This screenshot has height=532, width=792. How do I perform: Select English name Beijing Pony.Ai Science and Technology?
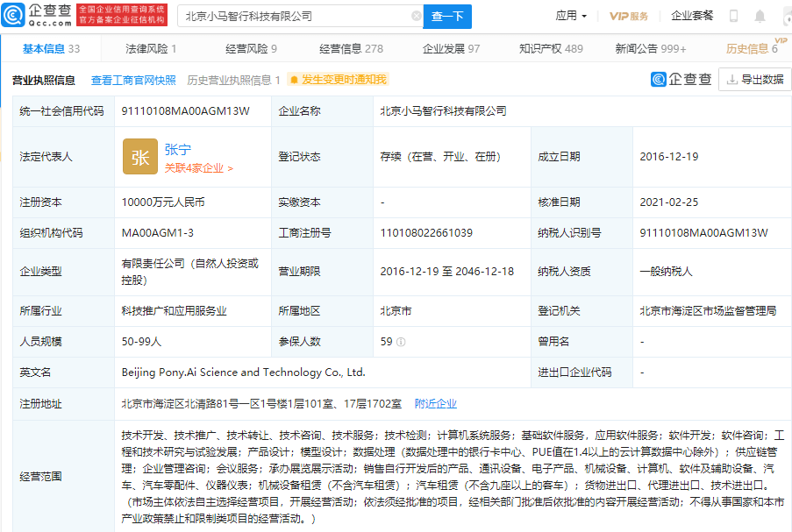click(244, 372)
